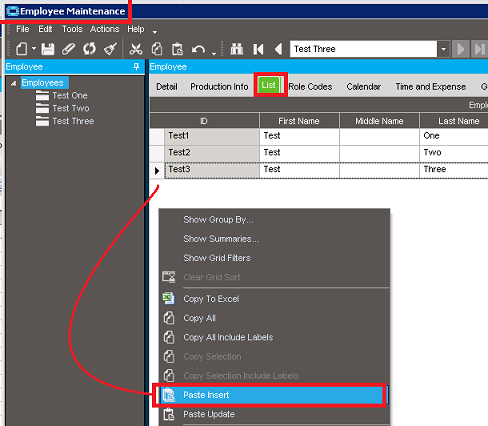The height and width of the screenshot is (426, 488).
Task: Go to the first record
Action: coord(258,49)
